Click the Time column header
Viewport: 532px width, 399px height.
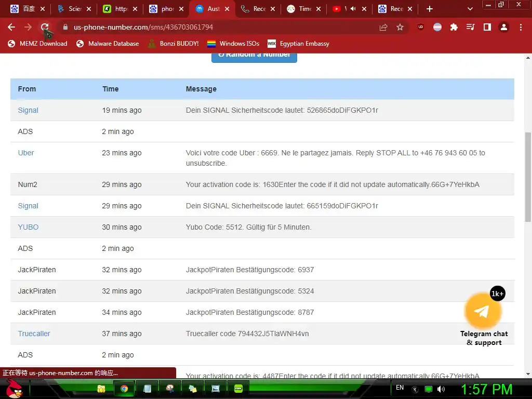pyautogui.click(x=111, y=89)
